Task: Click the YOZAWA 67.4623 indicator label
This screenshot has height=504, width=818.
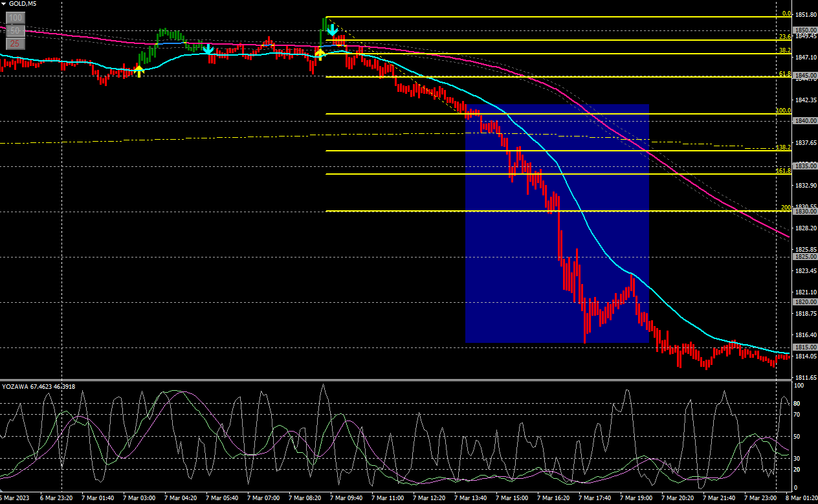Action: [x=39, y=387]
